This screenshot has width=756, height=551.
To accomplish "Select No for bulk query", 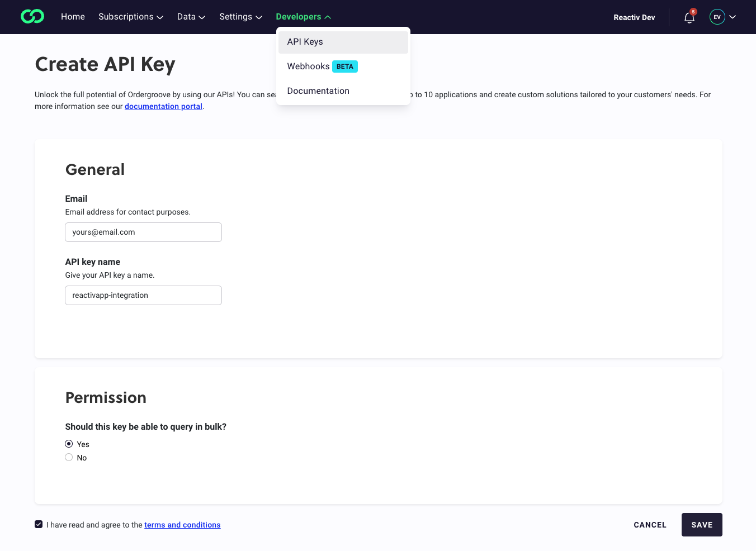I will 69,457.
